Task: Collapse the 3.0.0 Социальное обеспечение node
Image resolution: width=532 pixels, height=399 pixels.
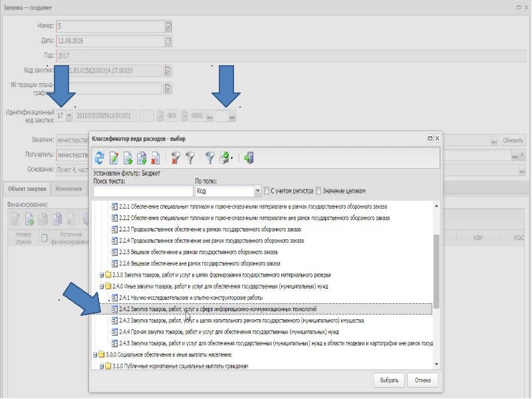Action: click(x=95, y=355)
